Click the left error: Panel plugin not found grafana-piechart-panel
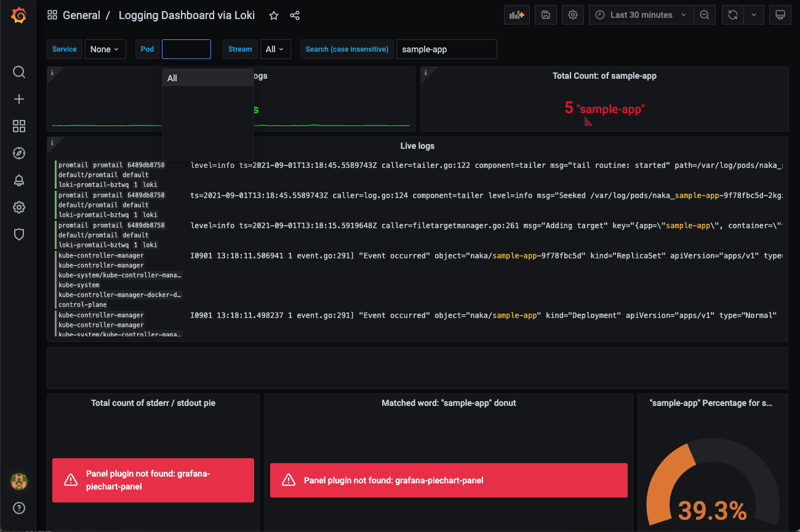Screen dimensions: 800x532 coord(153,480)
